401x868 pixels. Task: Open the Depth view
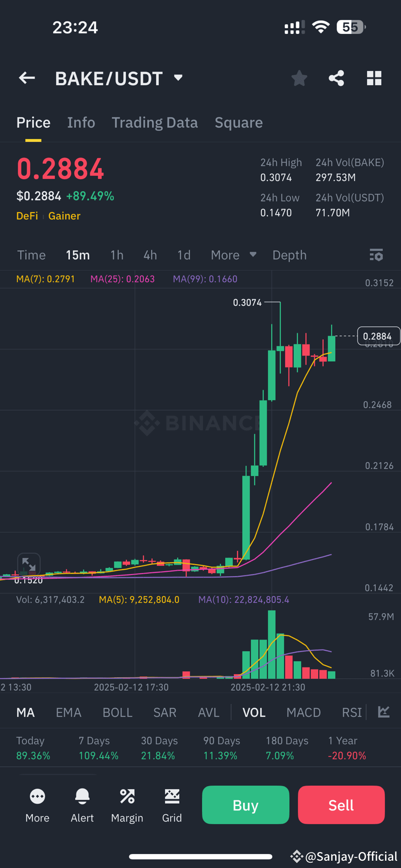[x=289, y=255]
